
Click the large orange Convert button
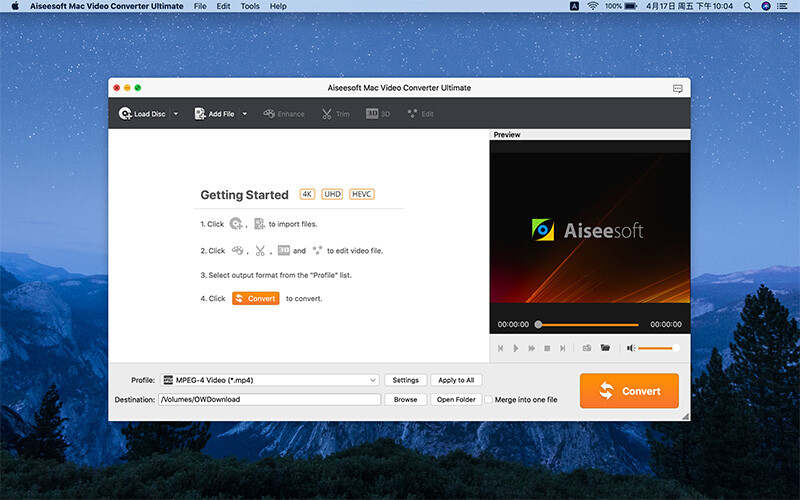(629, 391)
